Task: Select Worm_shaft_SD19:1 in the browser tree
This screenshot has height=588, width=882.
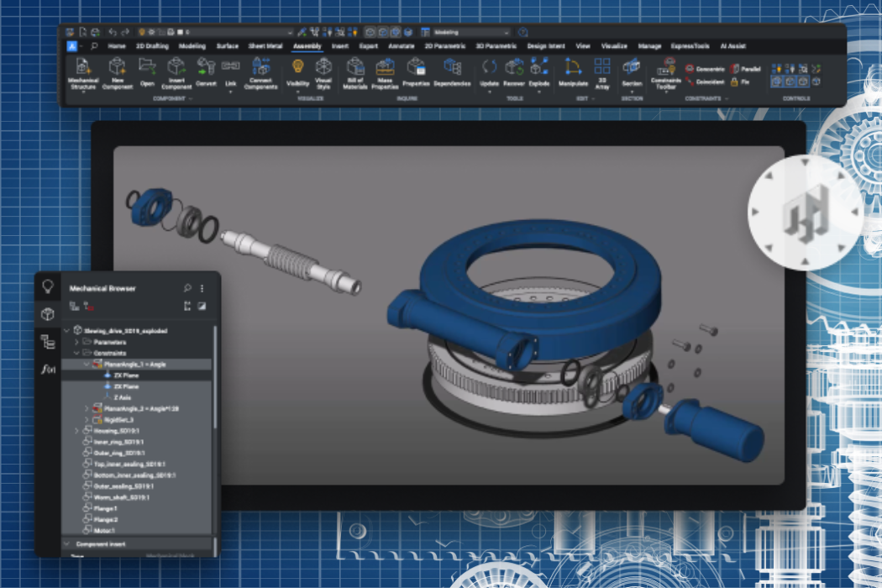Action: [122, 497]
